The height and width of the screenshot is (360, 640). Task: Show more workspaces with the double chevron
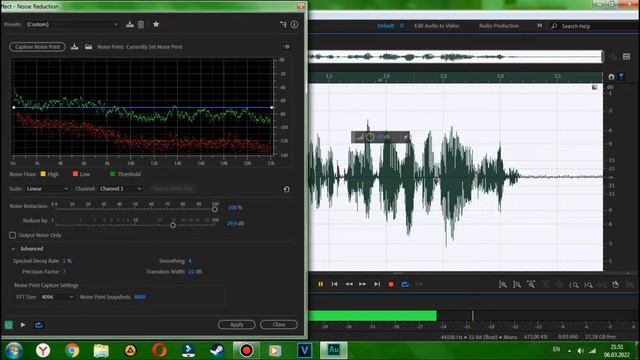tap(539, 26)
